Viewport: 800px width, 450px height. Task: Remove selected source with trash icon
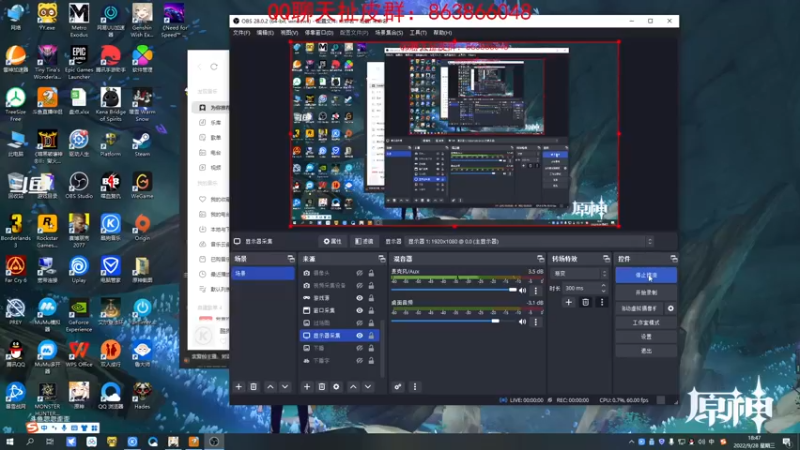pyautogui.click(x=321, y=387)
